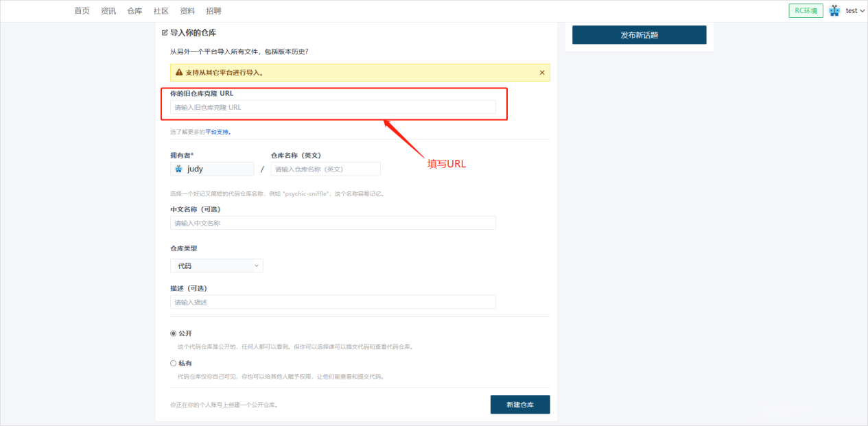Open the 仓库 repository menu item
Viewport: 868px width, 426px height.
tap(134, 11)
